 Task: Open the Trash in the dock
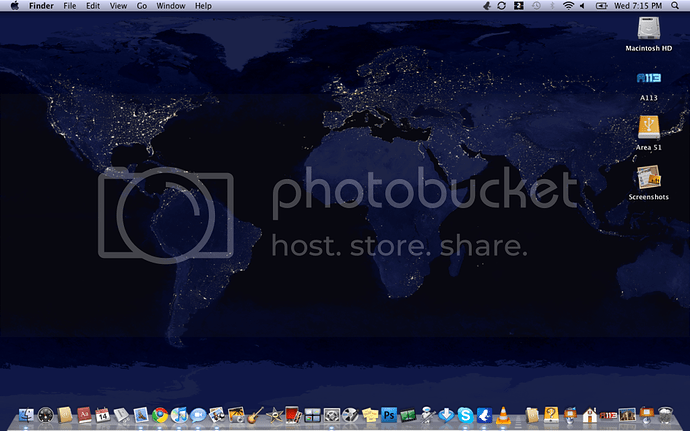663,413
